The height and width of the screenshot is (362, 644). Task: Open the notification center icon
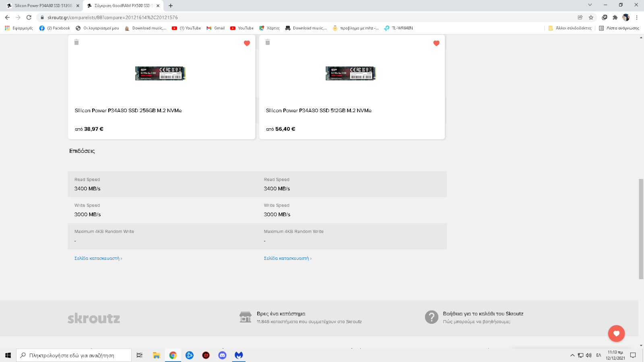pyautogui.click(x=633, y=355)
